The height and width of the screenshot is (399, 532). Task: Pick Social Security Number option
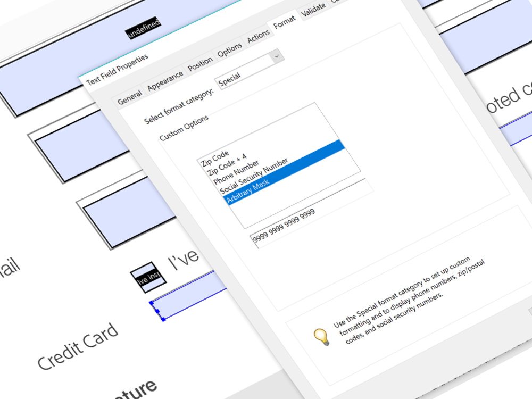[x=254, y=176]
